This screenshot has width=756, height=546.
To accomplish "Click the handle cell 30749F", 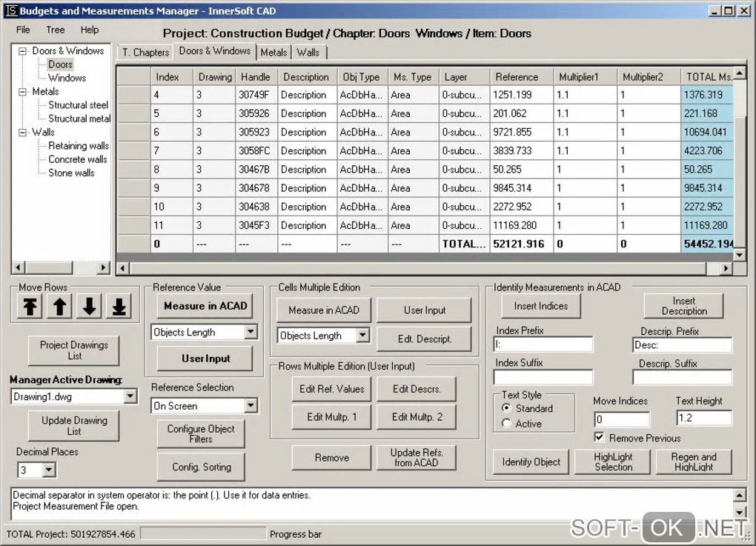I will point(256,95).
